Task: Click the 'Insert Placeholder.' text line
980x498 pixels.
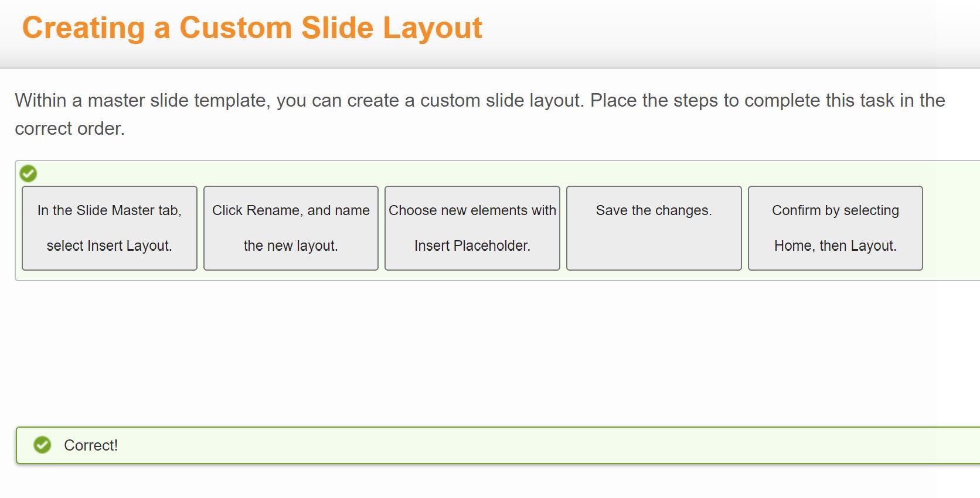Action: coord(472,246)
